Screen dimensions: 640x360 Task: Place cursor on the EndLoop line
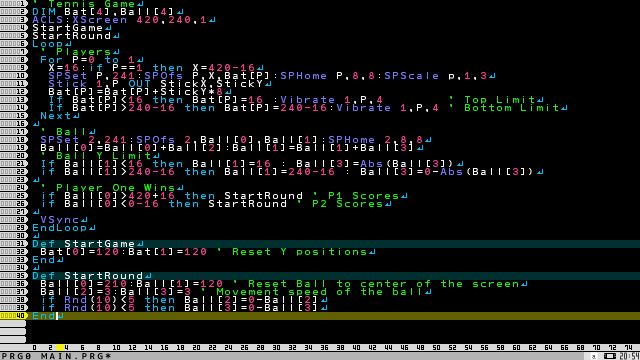tap(60, 227)
